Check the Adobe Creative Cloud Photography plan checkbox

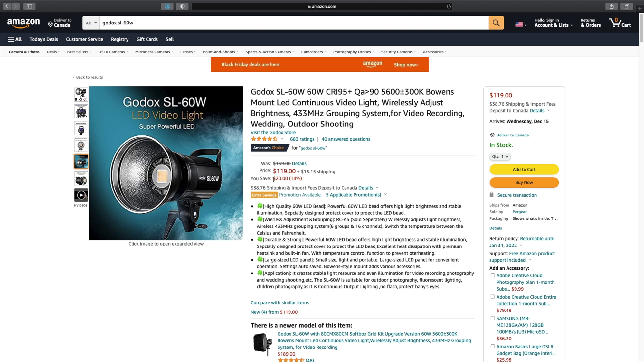coord(492,275)
